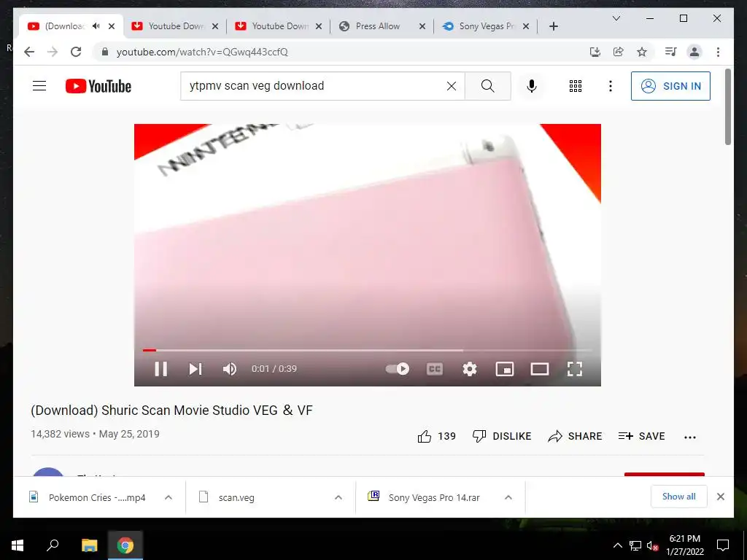Image resolution: width=747 pixels, height=560 pixels.
Task: Close the Press Allow tab
Action: [422, 26]
